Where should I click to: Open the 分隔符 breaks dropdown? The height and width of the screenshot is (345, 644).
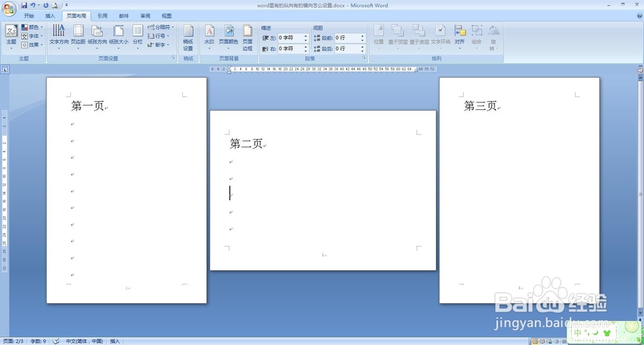[x=160, y=27]
